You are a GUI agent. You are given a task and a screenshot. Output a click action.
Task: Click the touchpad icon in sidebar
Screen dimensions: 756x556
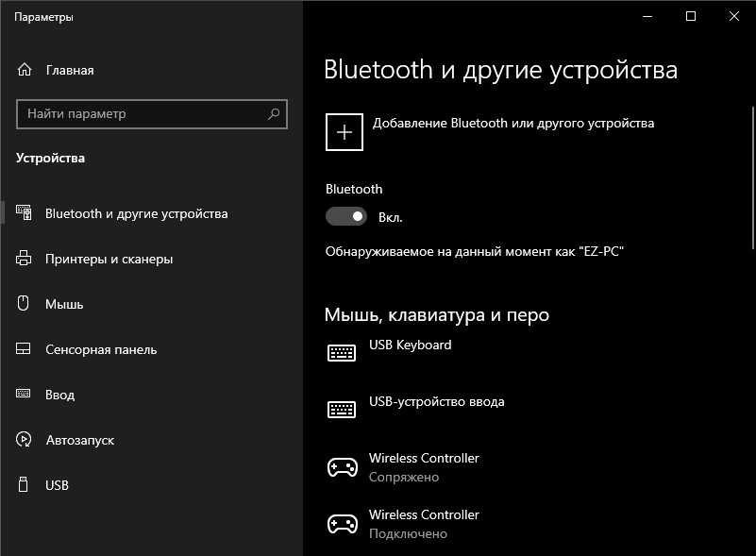point(24,348)
